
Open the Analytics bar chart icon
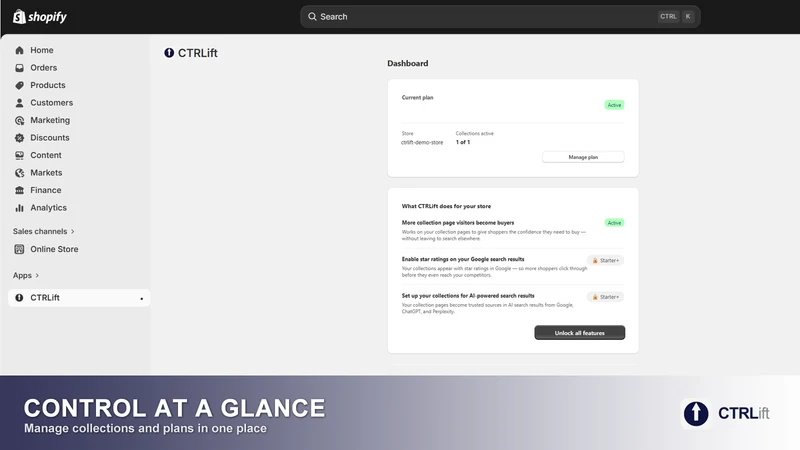point(19,208)
